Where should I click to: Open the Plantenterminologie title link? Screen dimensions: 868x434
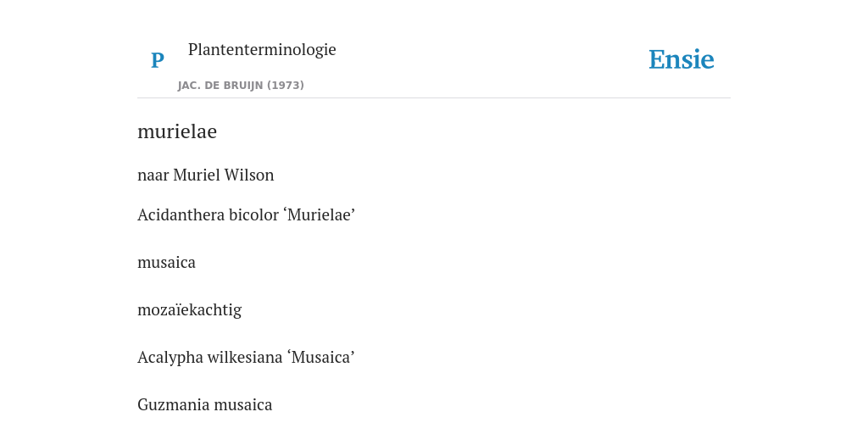(x=262, y=49)
